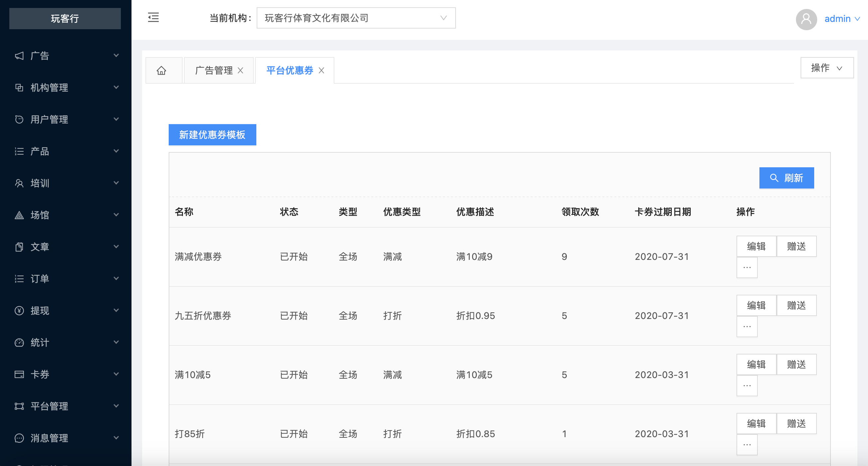This screenshot has height=466, width=868.
Task: Open more actions for 打85折 row
Action: [747, 445]
